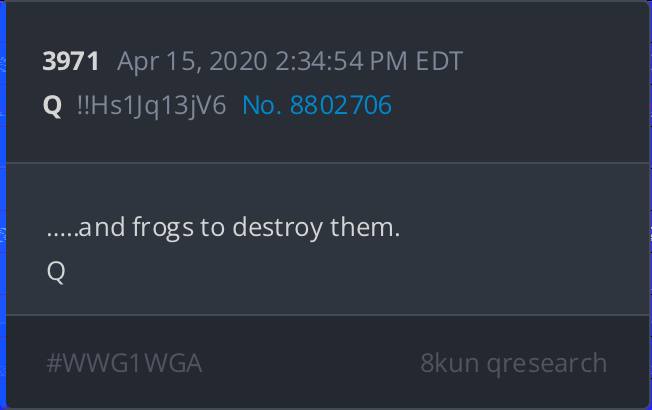The height and width of the screenshot is (410, 652).
Task: Click the digits 8802706 in blue
Action: pyautogui.click(x=341, y=105)
